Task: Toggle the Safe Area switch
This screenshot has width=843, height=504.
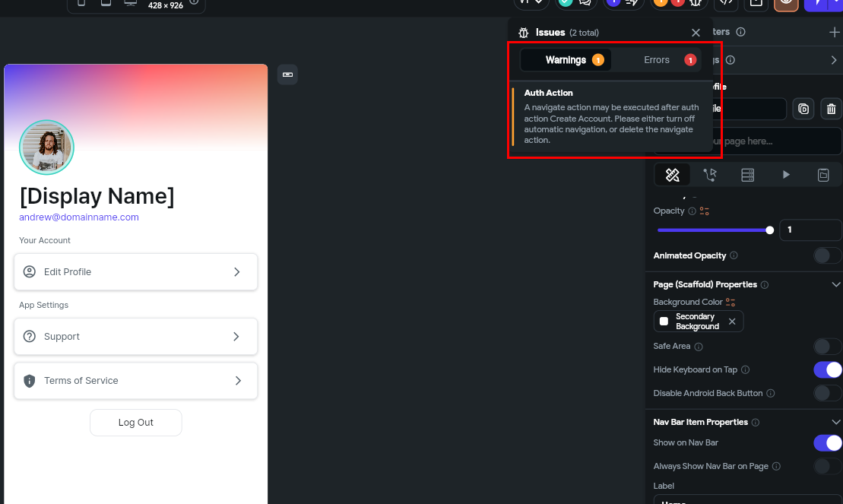Action: click(827, 347)
